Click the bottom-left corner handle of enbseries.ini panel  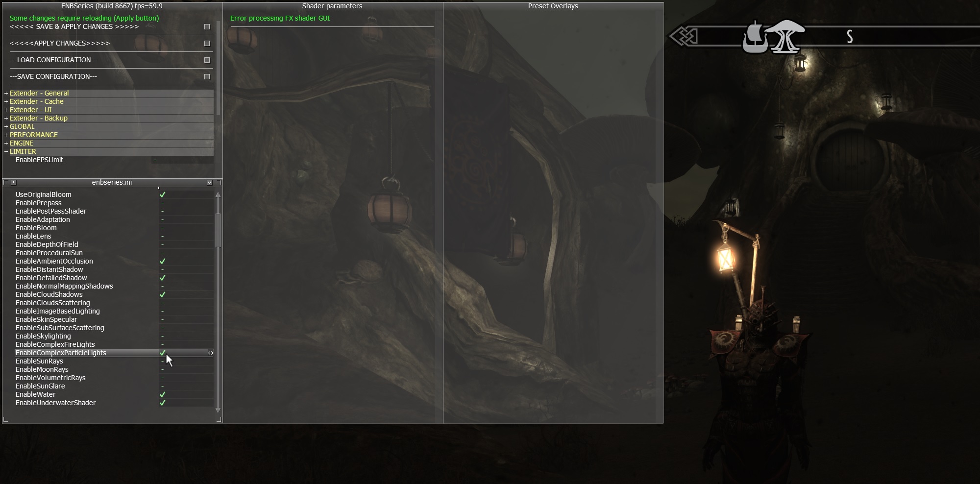[5, 420]
